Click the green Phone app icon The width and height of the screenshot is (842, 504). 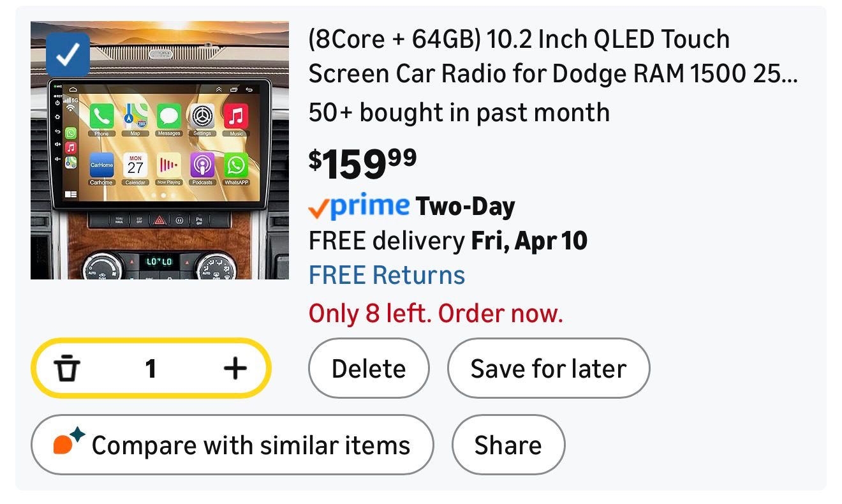tap(101, 117)
